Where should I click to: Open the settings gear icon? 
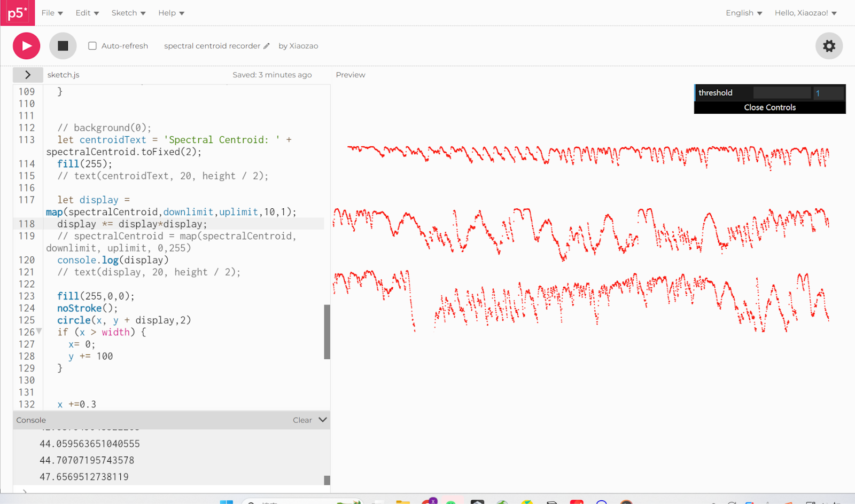(829, 46)
